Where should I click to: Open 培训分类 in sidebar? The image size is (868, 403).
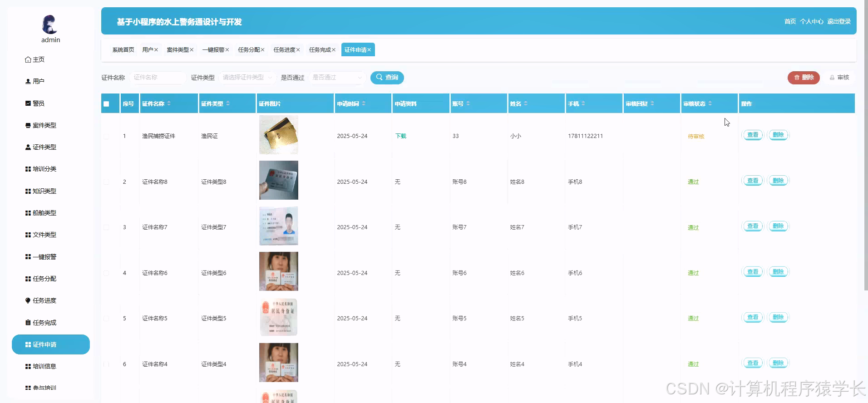41,169
